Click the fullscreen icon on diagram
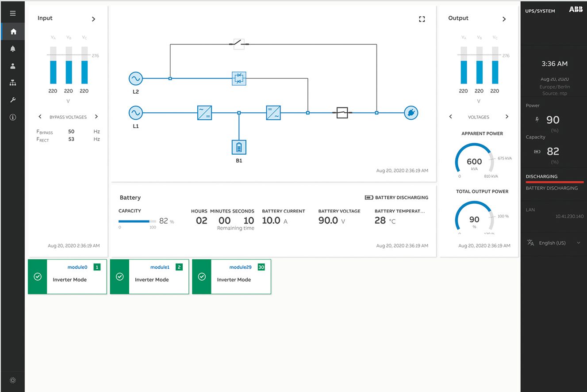The height and width of the screenshot is (392, 587). (x=422, y=19)
